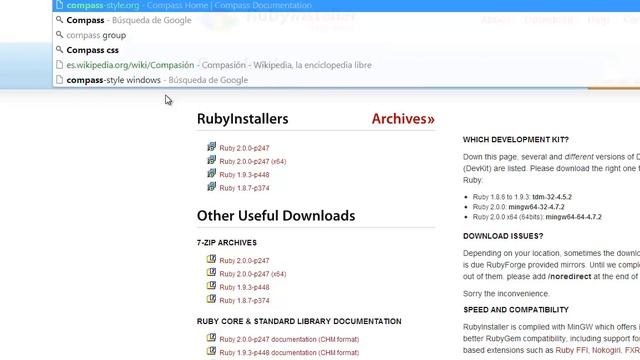This screenshot has width=640, height=360.
Task: Click the installer icon beside Ruby 1.9.3-p448
Action: pyautogui.click(x=211, y=173)
